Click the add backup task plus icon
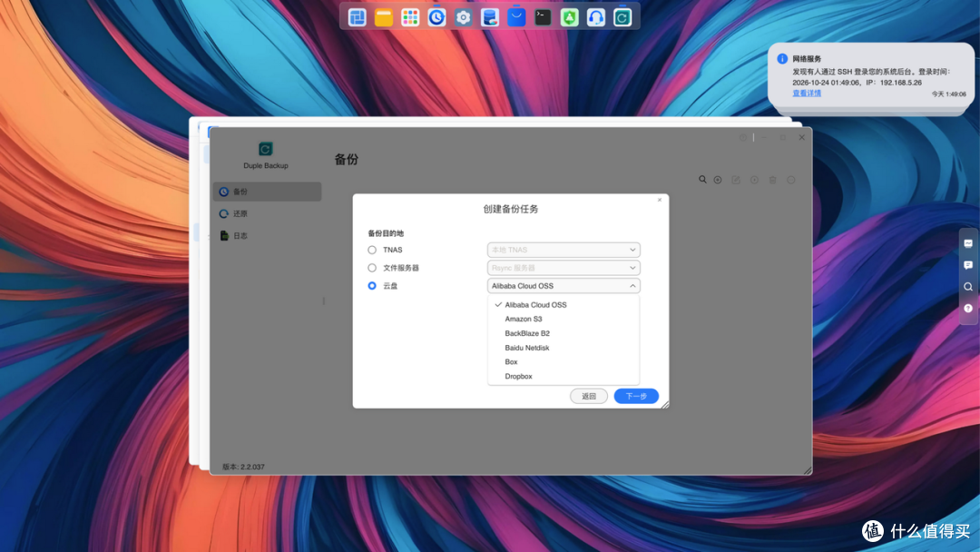Image resolution: width=980 pixels, height=552 pixels. point(718,180)
